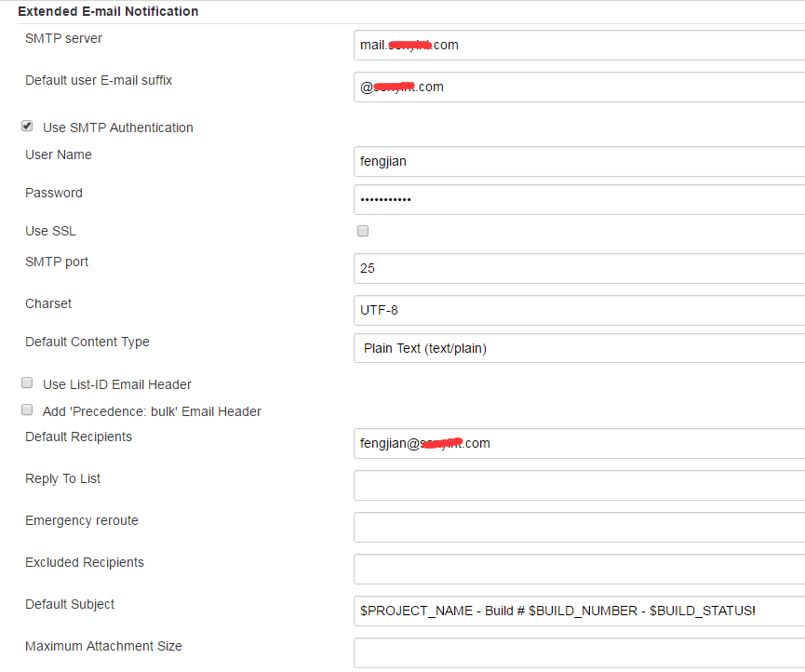805x672 pixels.
Task: Click the Excluded Recipients label
Action: click(x=85, y=563)
